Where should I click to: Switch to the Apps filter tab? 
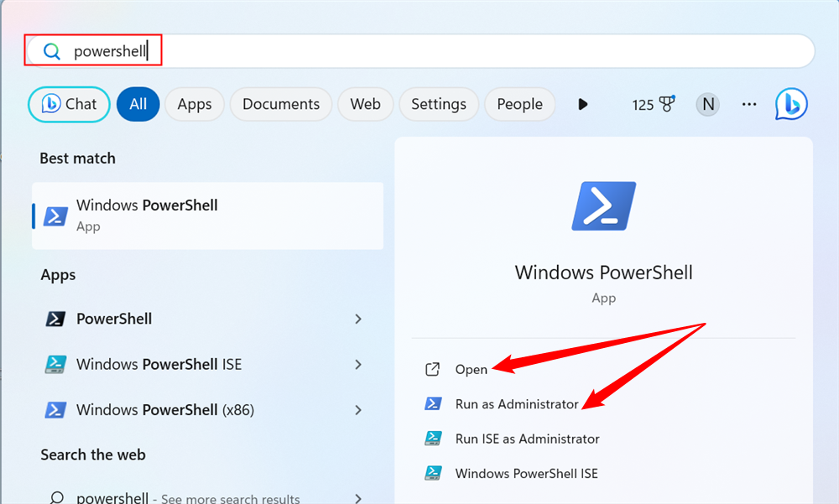(x=194, y=104)
